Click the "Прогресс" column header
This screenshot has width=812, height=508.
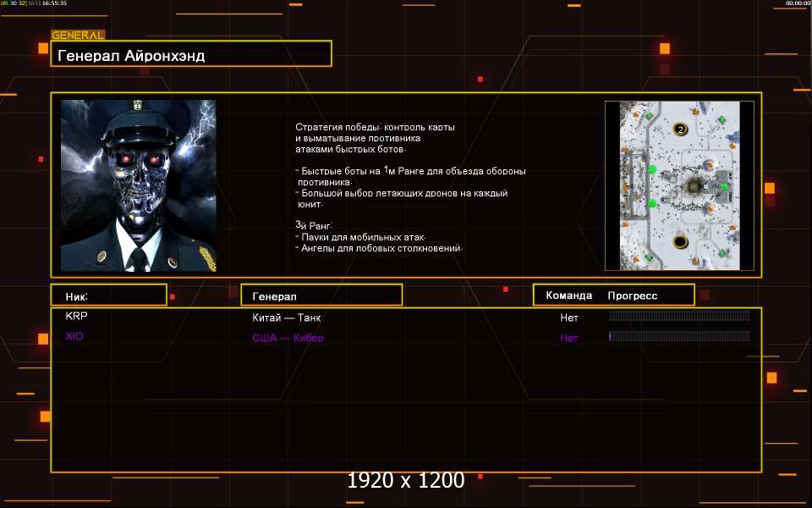click(633, 296)
